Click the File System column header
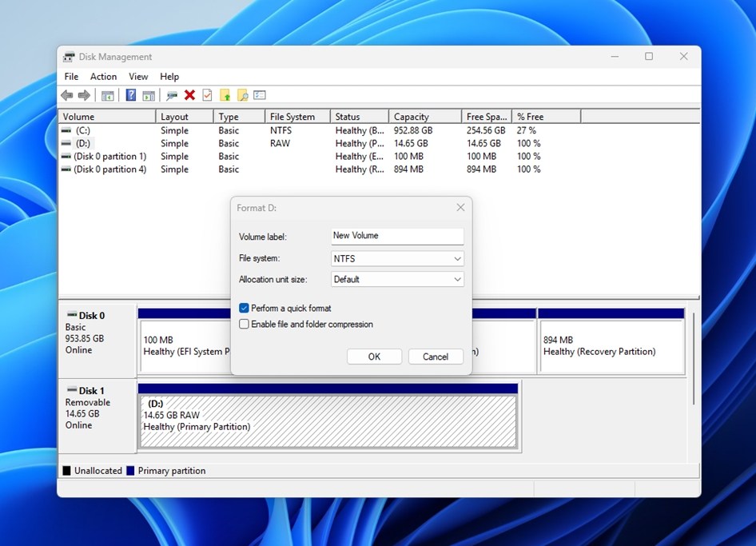 tap(297, 117)
